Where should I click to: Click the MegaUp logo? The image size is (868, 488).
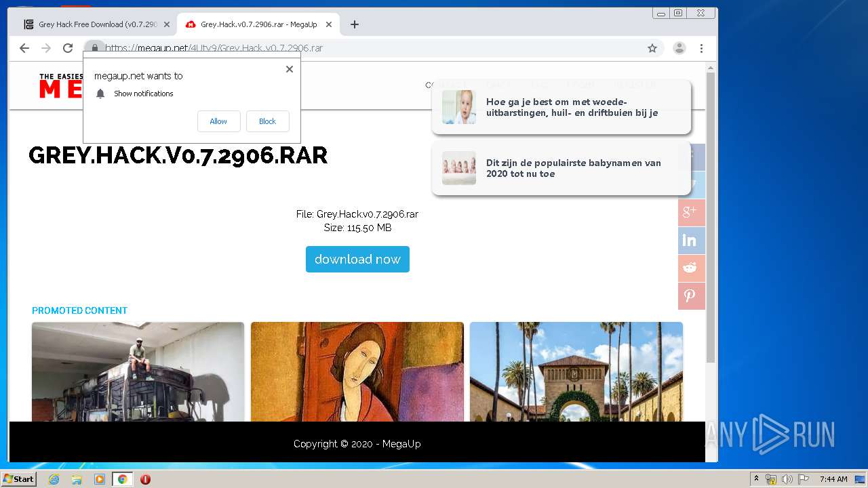[61, 86]
